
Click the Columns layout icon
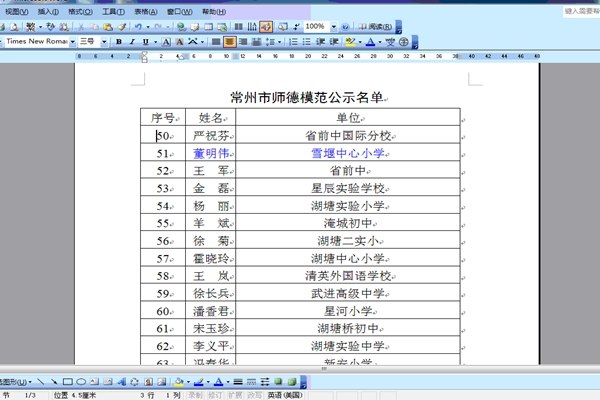coord(238,27)
